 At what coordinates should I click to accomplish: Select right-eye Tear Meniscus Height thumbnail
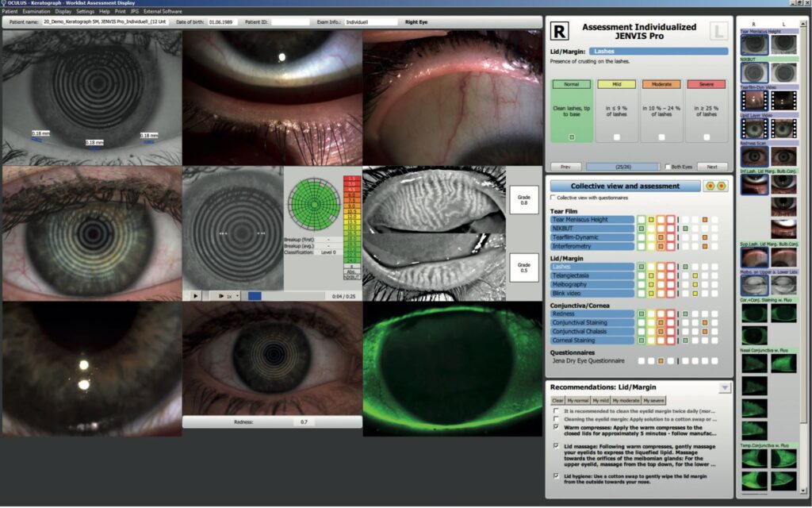click(754, 44)
